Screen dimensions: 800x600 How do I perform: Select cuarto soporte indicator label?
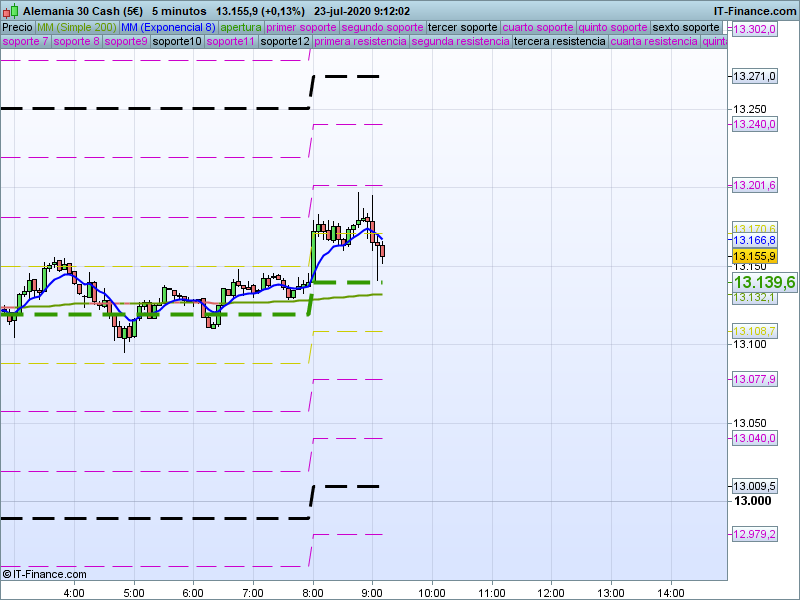pos(538,28)
